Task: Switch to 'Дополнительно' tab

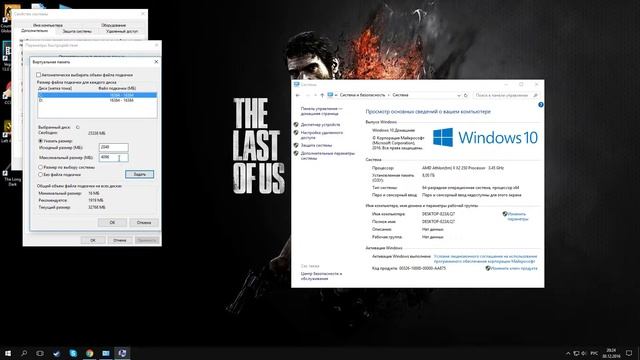Action: point(35,31)
